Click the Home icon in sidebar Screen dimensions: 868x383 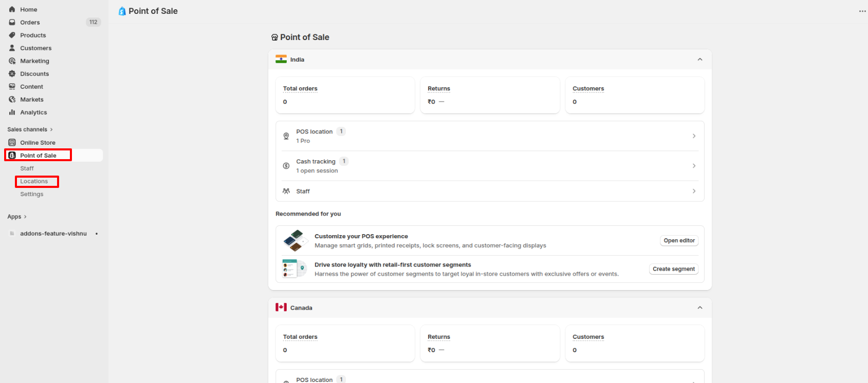(x=12, y=9)
